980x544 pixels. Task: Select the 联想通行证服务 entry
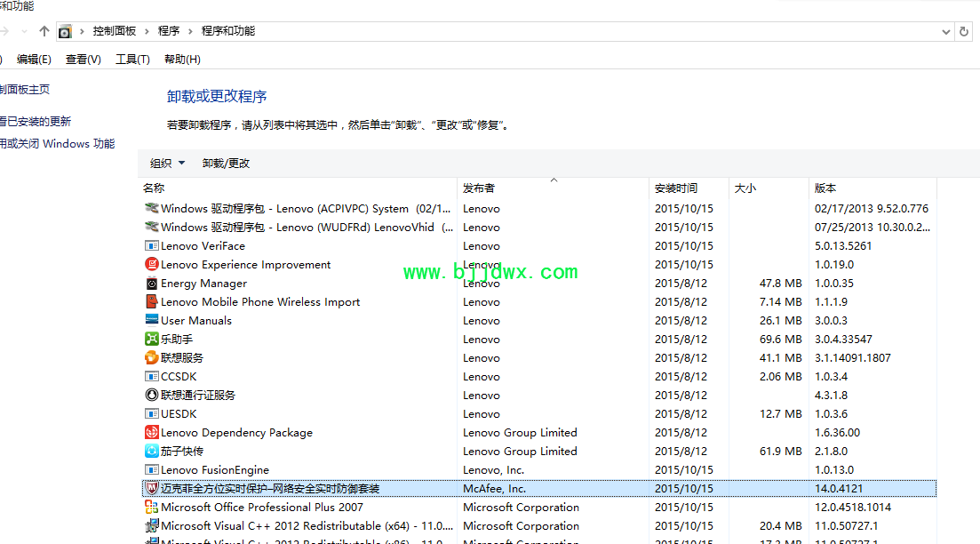click(x=198, y=396)
